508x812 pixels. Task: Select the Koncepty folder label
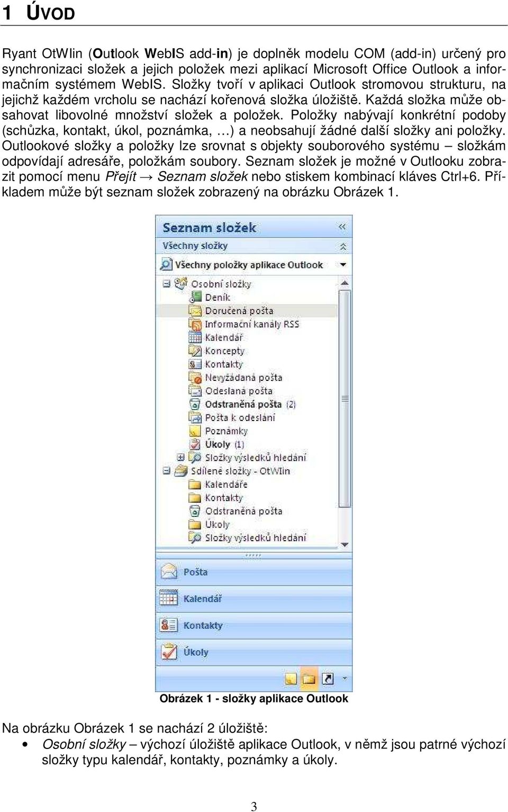(x=224, y=351)
